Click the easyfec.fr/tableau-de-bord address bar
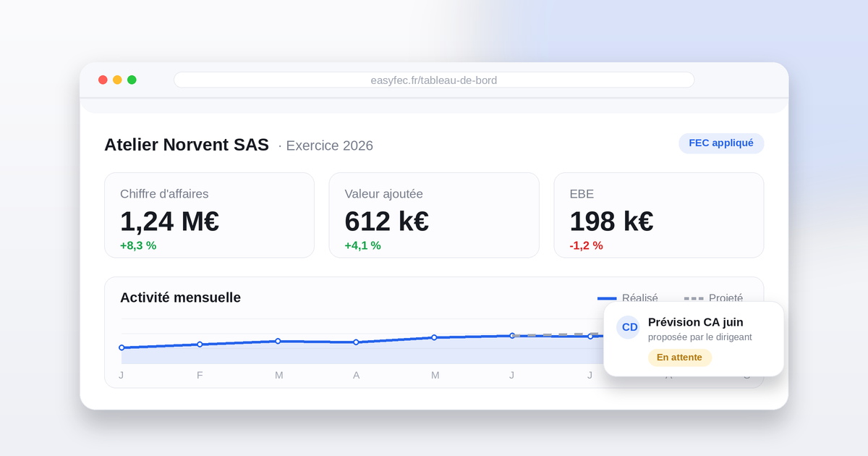 click(434, 80)
